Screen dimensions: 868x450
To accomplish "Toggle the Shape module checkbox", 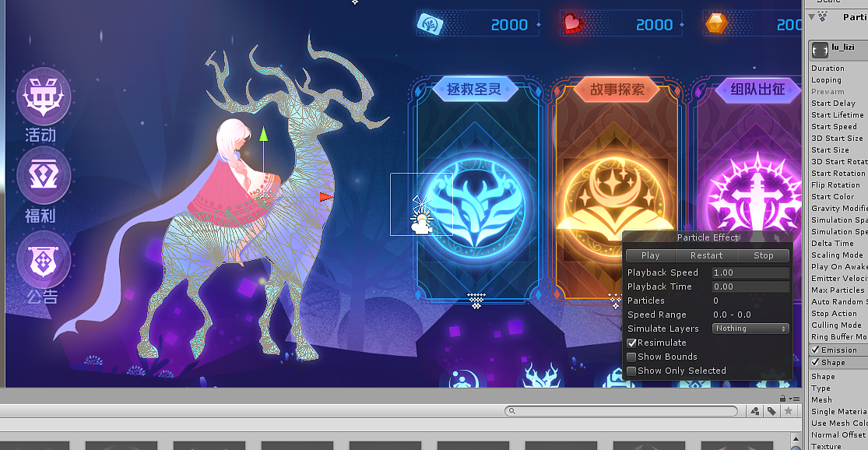I will [x=815, y=363].
